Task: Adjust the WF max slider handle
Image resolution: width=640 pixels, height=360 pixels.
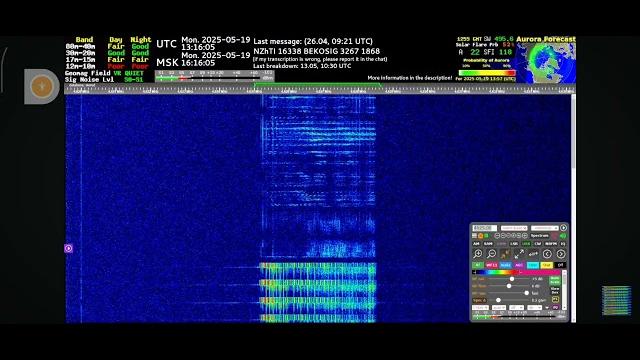Action: (x=512, y=279)
